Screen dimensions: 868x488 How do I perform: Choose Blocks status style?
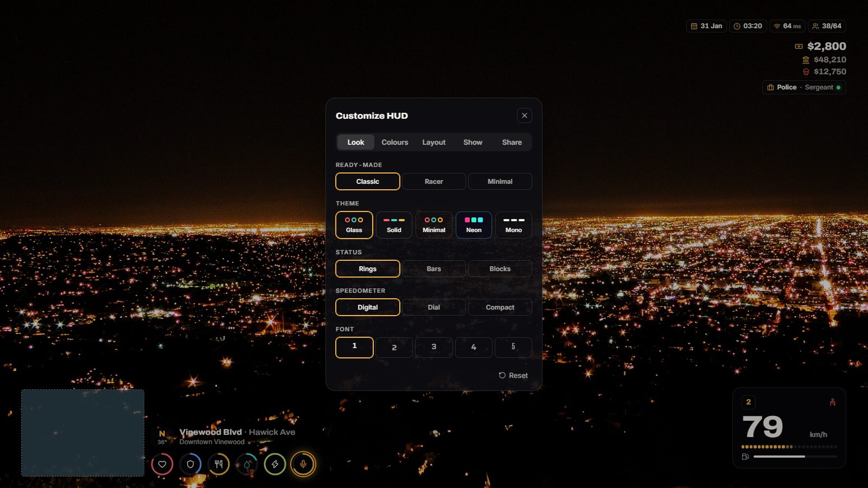(500, 269)
